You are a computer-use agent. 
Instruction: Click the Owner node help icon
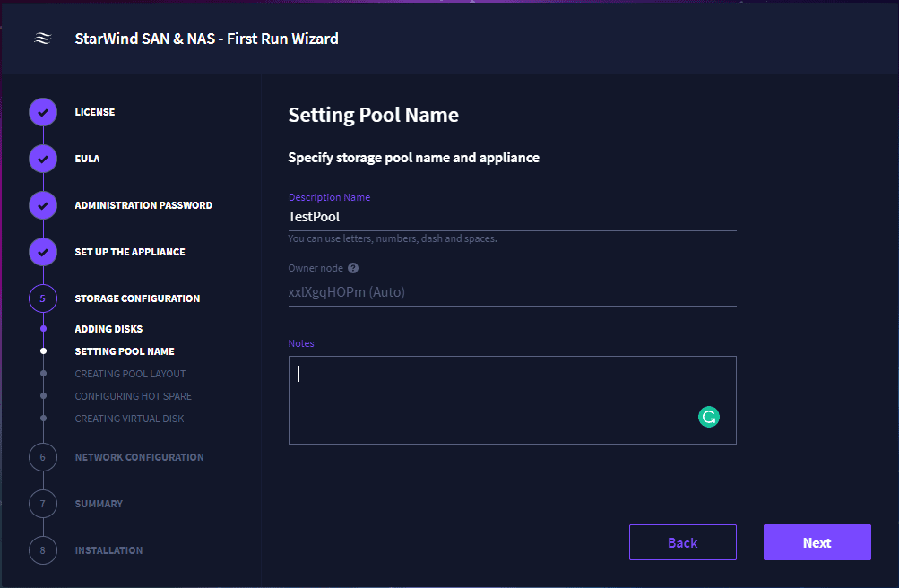click(x=353, y=268)
